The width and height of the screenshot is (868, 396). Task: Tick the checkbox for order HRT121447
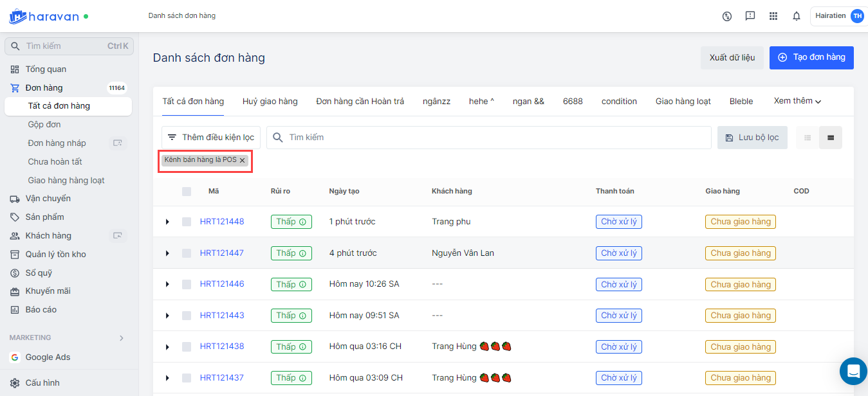187,253
